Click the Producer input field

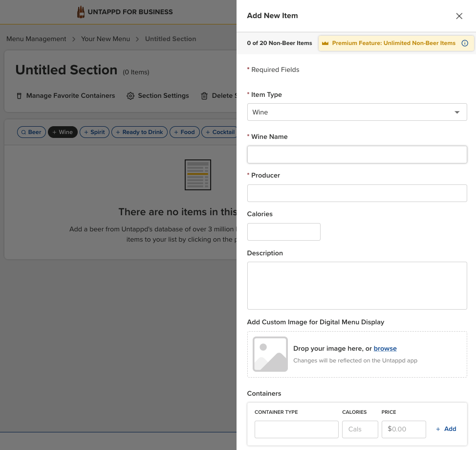click(x=357, y=193)
